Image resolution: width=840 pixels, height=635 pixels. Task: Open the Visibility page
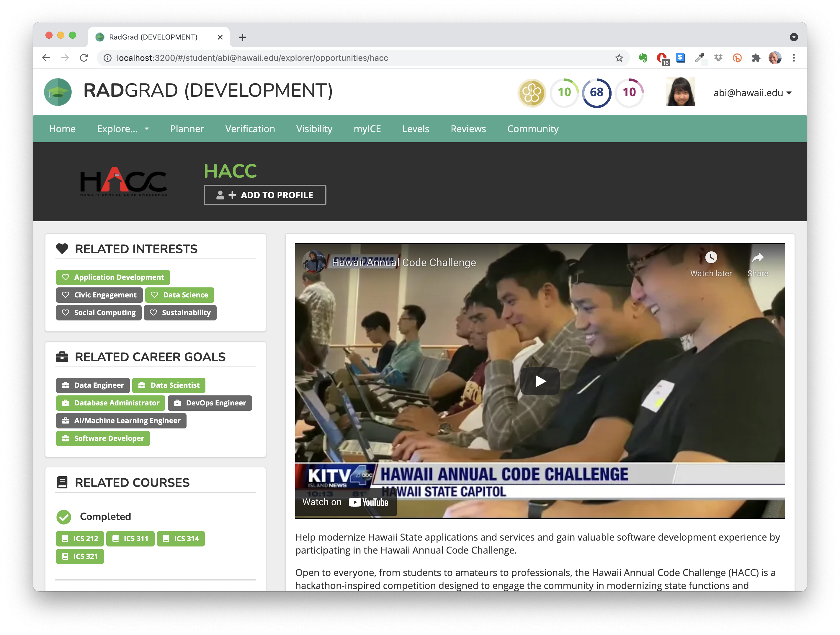[x=314, y=129]
